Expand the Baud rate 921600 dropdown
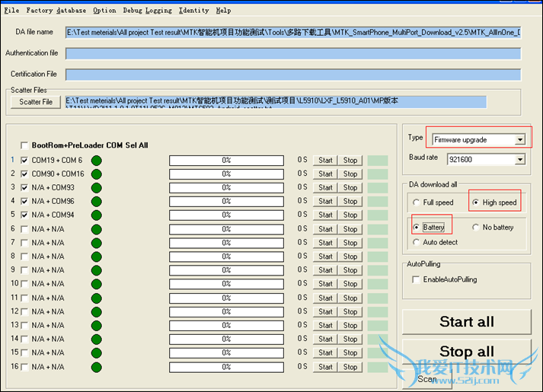 click(x=520, y=159)
